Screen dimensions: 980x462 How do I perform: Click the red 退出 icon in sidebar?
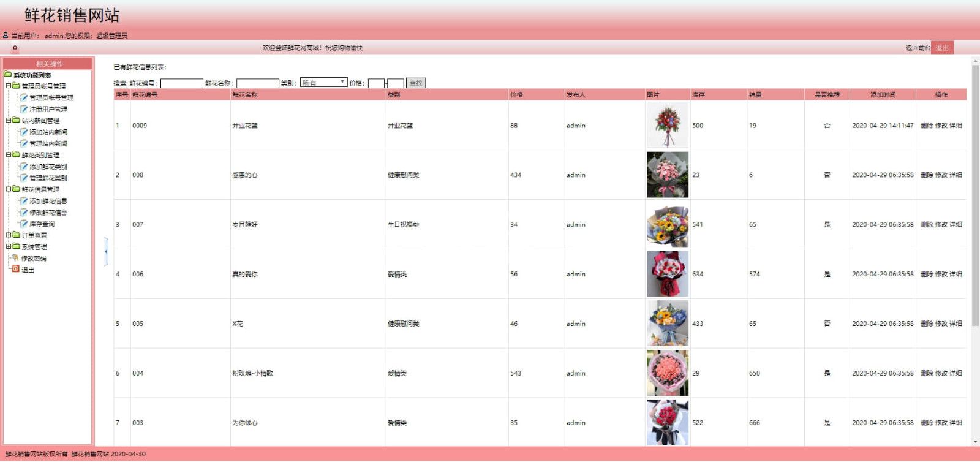[16, 269]
